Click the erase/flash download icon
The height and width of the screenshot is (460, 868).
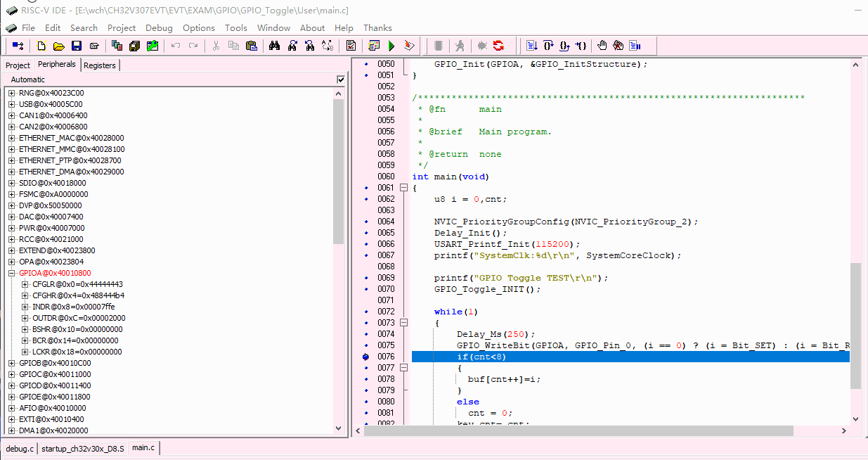[409, 46]
